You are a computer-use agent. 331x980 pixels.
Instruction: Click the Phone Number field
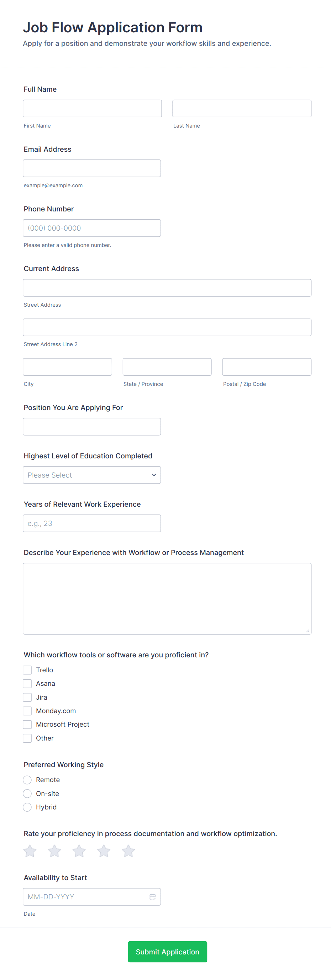coord(92,228)
